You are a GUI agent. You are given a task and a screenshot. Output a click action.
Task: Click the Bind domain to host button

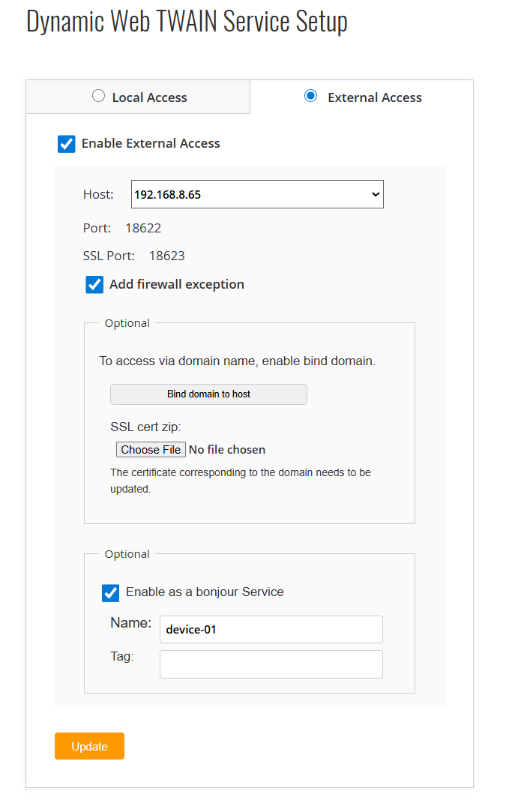[x=208, y=394]
